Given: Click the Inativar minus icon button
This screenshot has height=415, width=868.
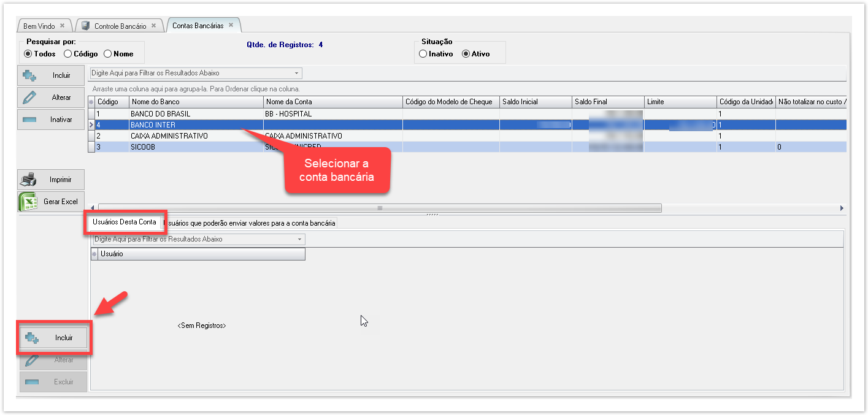Looking at the screenshot, I should pos(30,120).
